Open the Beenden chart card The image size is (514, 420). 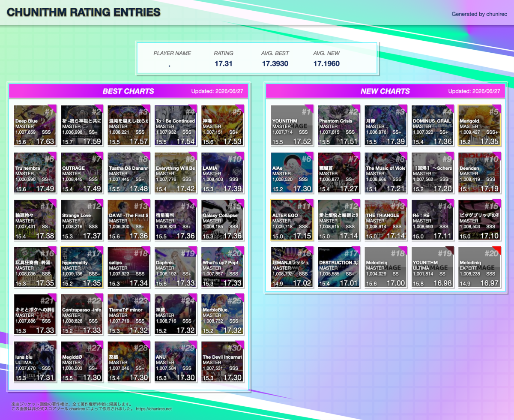[479, 173]
